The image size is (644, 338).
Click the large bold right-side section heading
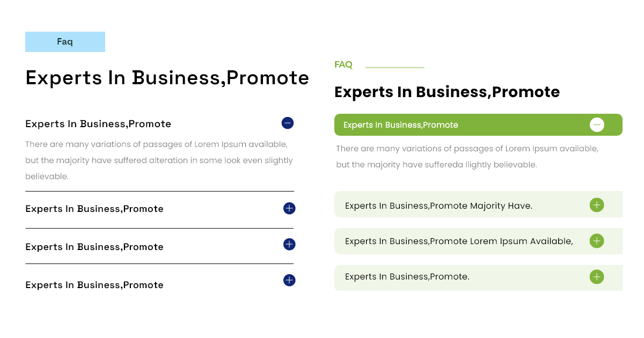447,92
